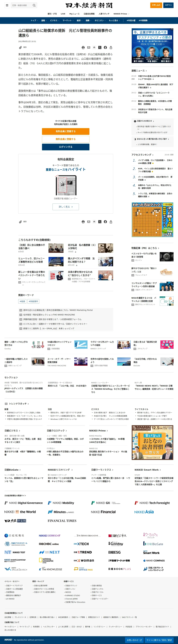
Task: Click the upload share icon under the headline
Action: pyautogui.click(x=111, y=47)
